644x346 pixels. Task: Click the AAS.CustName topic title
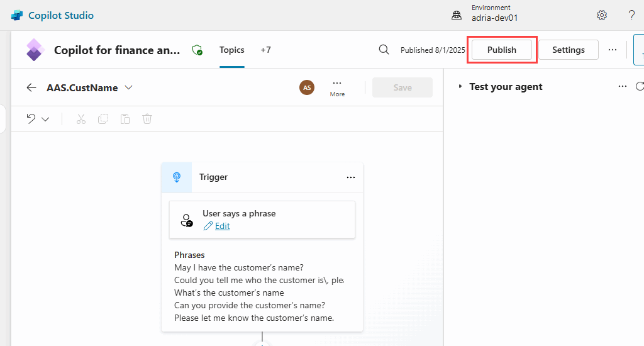pyautogui.click(x=82, y=87)
